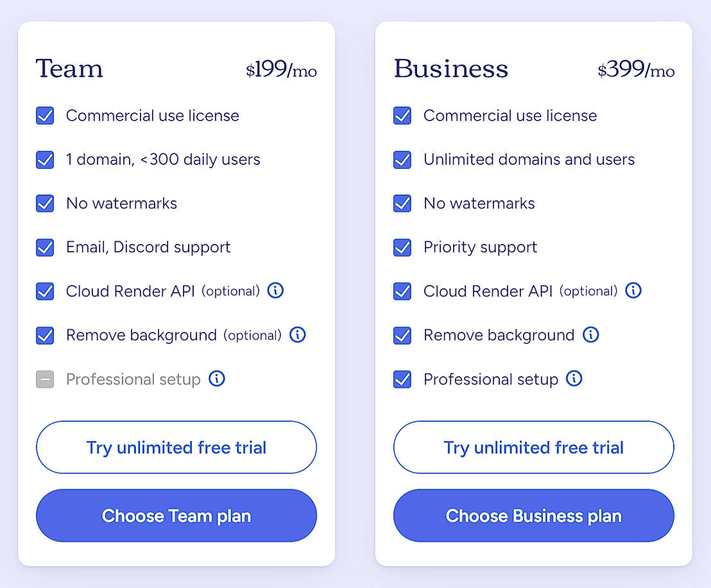This screenshot has height=588, width=711.
Task: Toggle Team Commercial use license checkbox
Action: pyautogui.click(x=45, y=116)
